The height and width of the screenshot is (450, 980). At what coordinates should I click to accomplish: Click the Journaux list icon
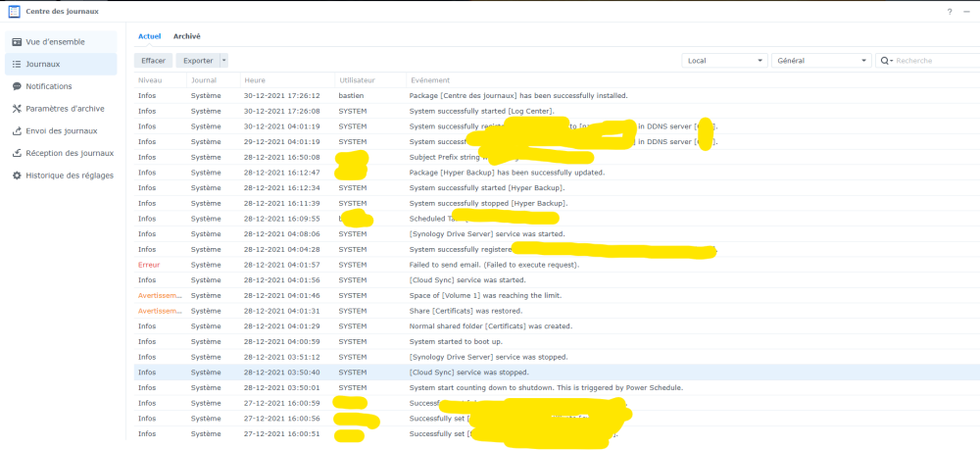pos(17,64)
